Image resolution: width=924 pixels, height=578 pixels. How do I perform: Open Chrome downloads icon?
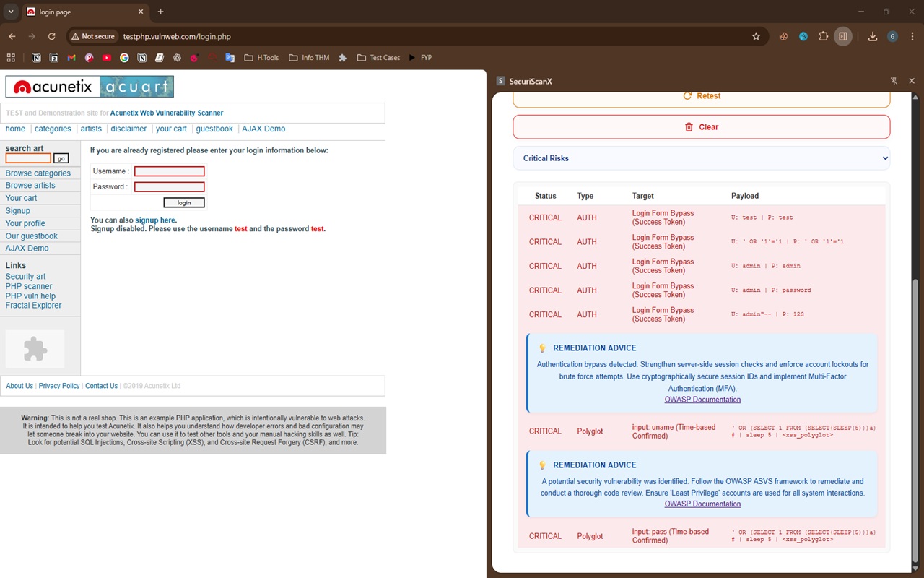872,36
